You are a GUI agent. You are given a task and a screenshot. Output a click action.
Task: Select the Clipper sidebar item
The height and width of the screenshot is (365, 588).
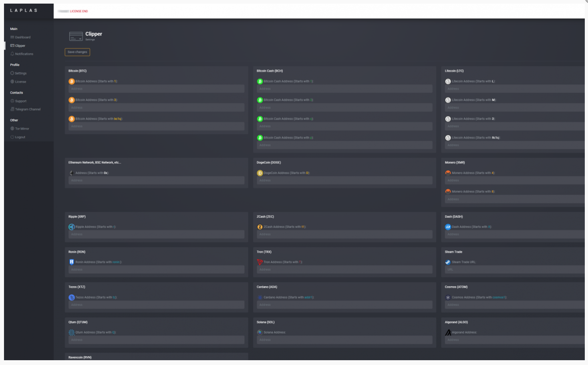pos(18,46)
